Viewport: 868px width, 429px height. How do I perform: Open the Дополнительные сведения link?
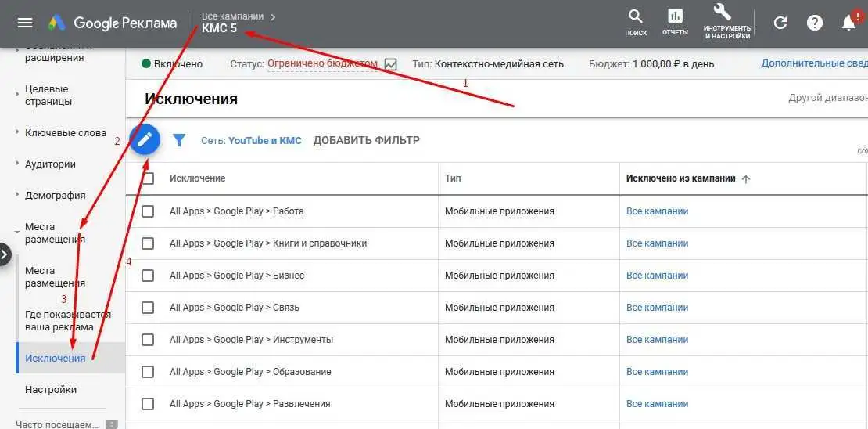tap(814, 63)
